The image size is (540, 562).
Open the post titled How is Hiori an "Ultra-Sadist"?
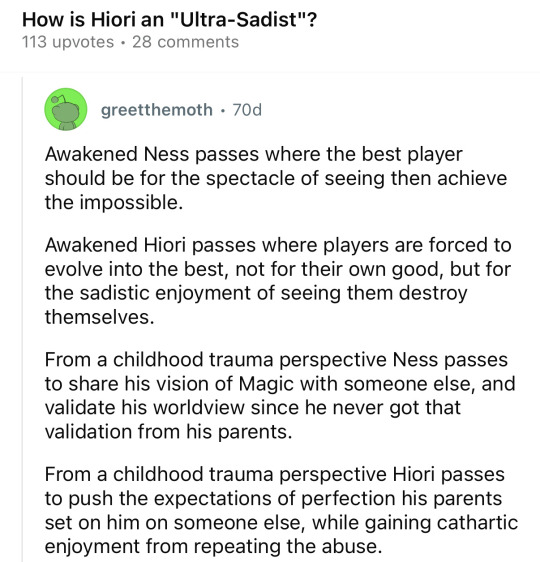pos(169,19)
